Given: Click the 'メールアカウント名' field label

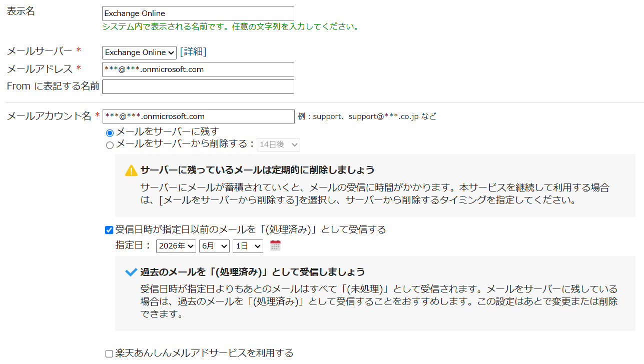Looking at the screenshot, I should pos(49,116).
